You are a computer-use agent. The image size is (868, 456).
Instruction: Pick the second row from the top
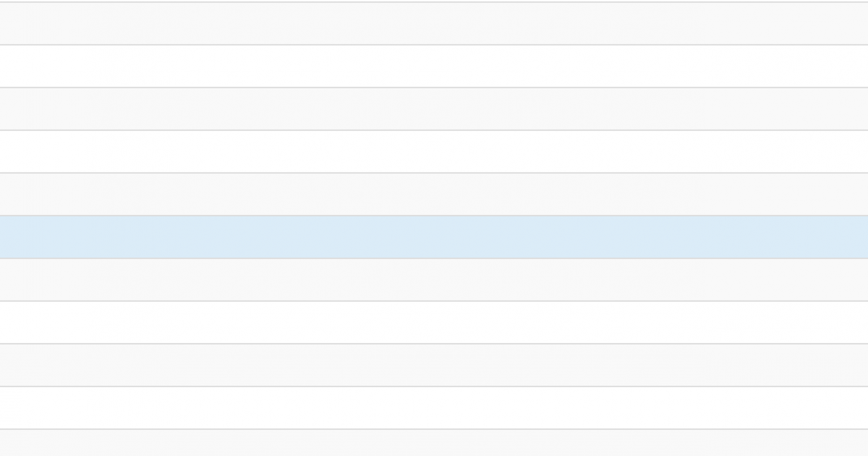point(434,66)
